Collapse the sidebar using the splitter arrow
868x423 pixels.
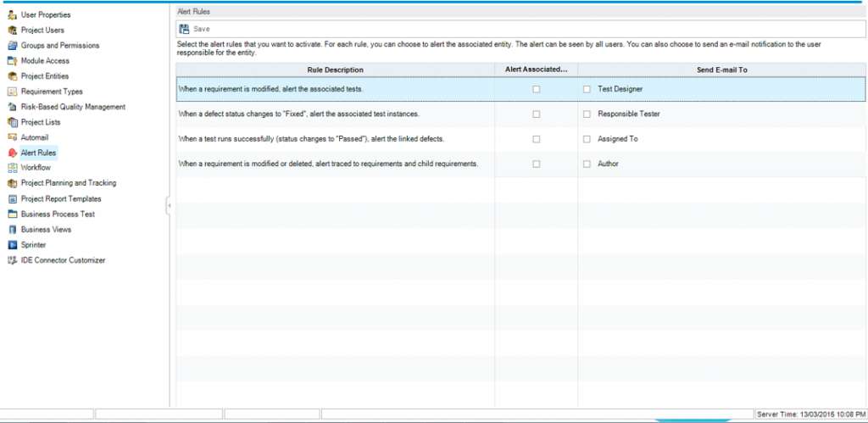click(169, 206)
